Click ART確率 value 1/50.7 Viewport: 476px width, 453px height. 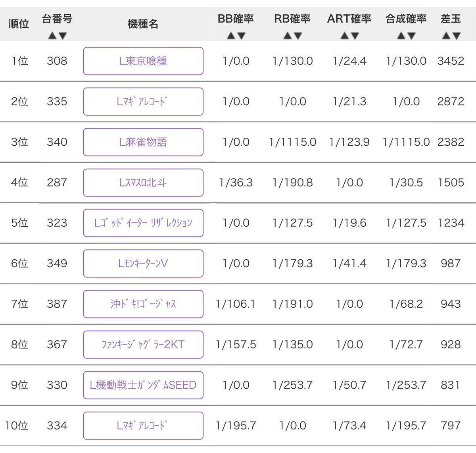pos(349,385)
